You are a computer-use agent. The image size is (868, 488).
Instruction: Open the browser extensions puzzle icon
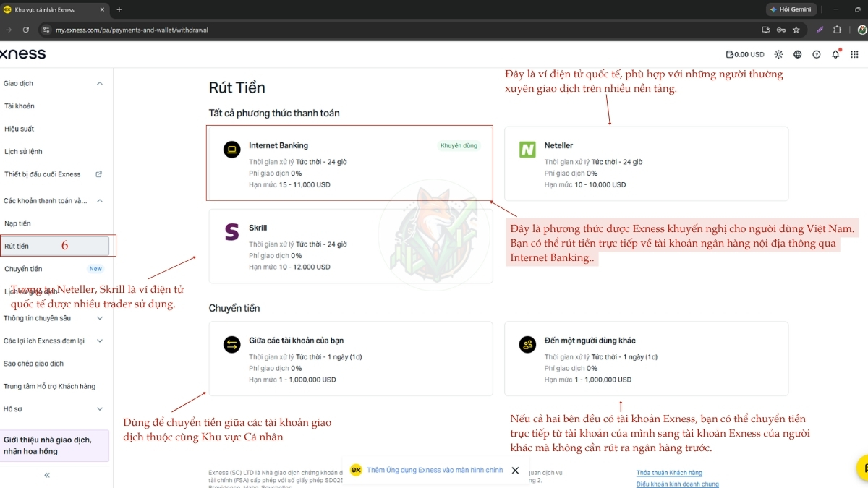pos(838,30)
